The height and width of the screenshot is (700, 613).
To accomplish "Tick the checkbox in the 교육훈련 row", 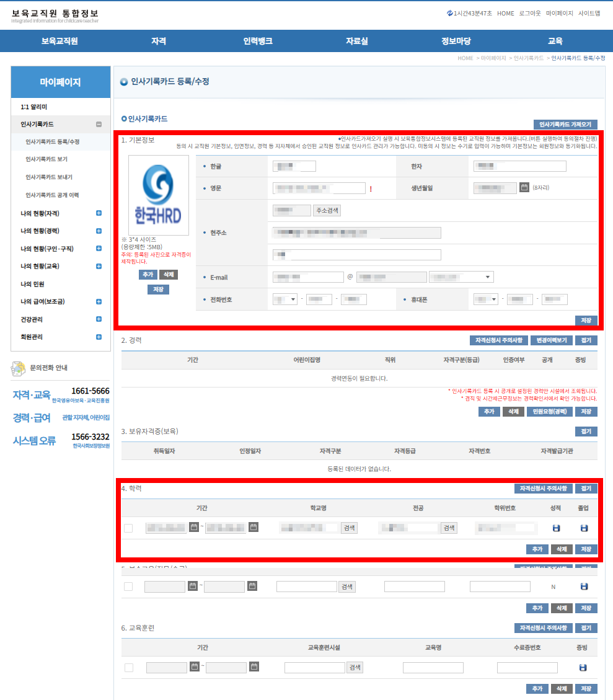I will [x=129, y=667].
